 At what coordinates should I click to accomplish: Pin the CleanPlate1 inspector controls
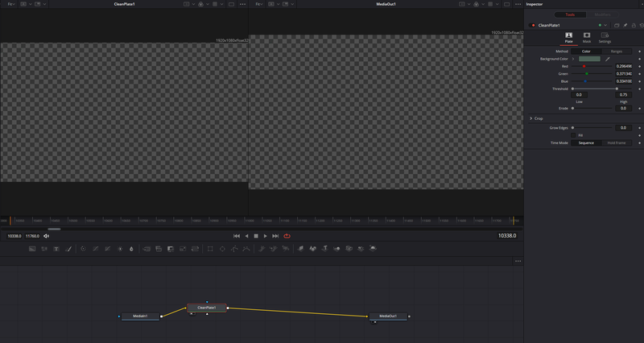pyautogui.click(x=625, y=25)
